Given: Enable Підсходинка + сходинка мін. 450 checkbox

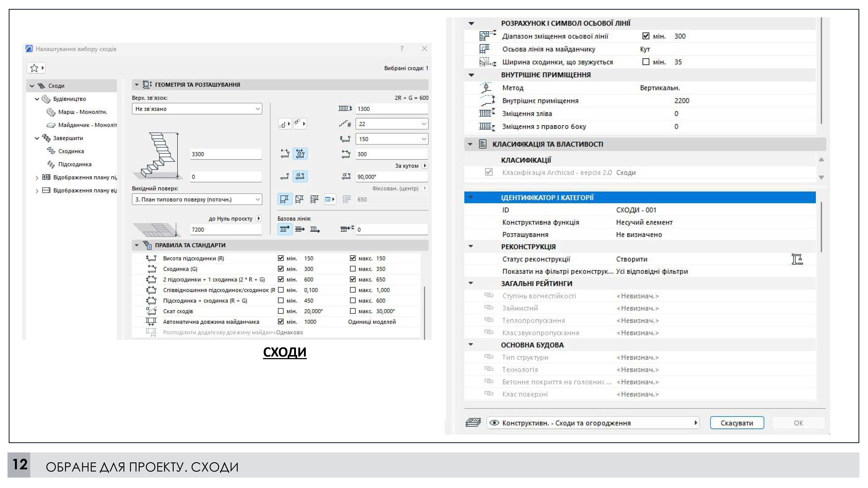Looking at the screenshot, I should tap(281, 300).
